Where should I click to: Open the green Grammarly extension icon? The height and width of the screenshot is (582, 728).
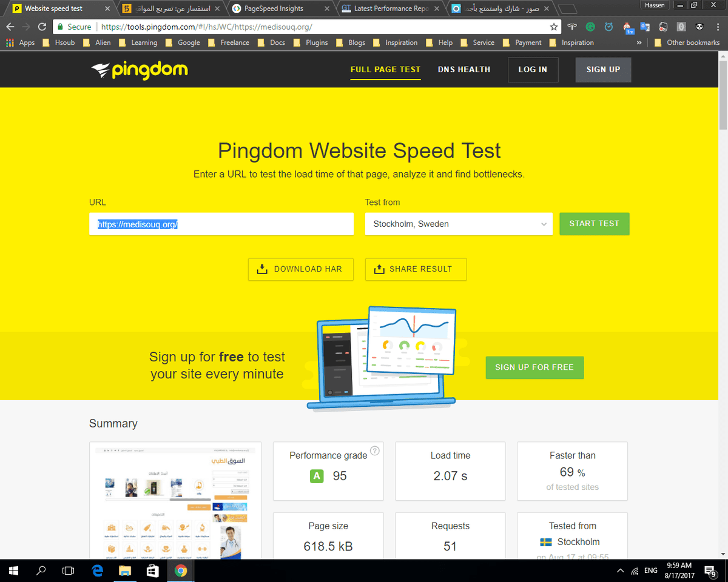590,27
